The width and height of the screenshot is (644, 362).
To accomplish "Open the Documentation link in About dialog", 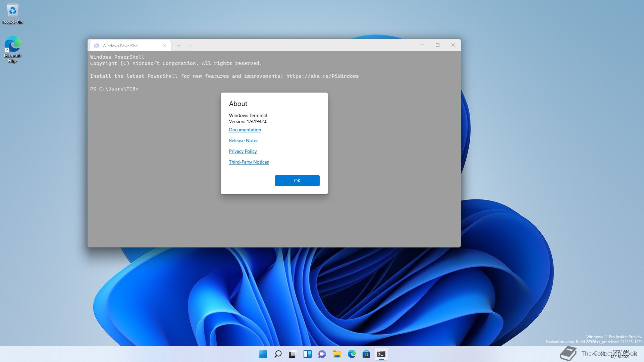I will coord(245,130).
